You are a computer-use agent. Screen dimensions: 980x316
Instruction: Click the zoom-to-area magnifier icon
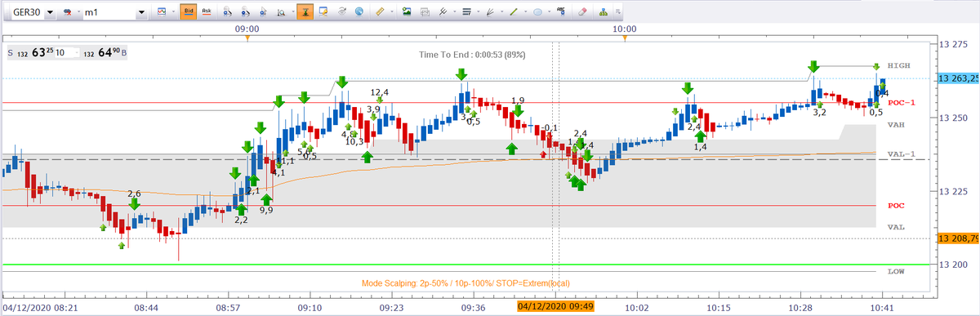280,12
